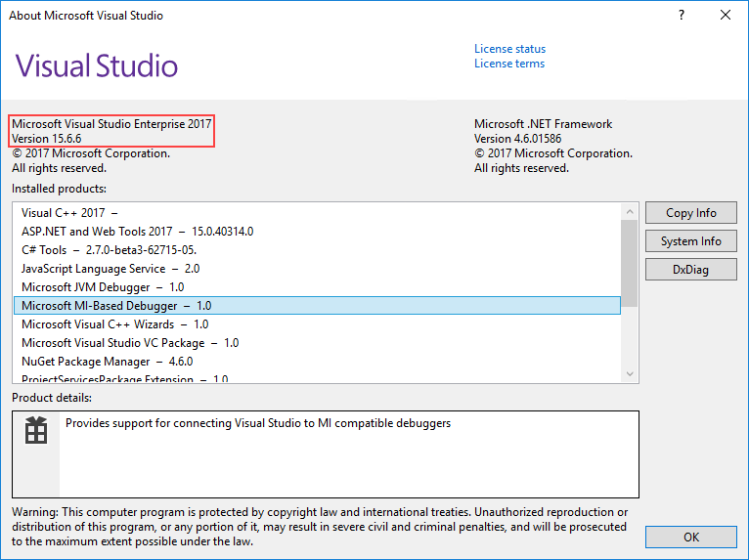The height and width of the screenshot is (560, 749).
Task: Click the Copy Info button
Action: (x=690, y=213)
